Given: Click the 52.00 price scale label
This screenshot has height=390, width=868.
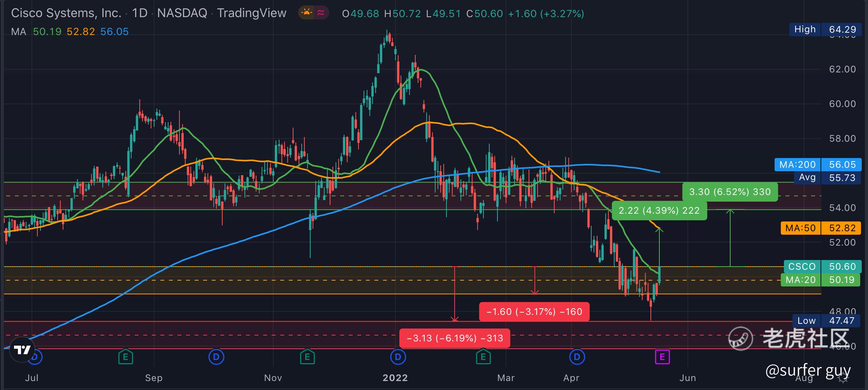Looking at the screenshot, I should (x=842, y=242).
